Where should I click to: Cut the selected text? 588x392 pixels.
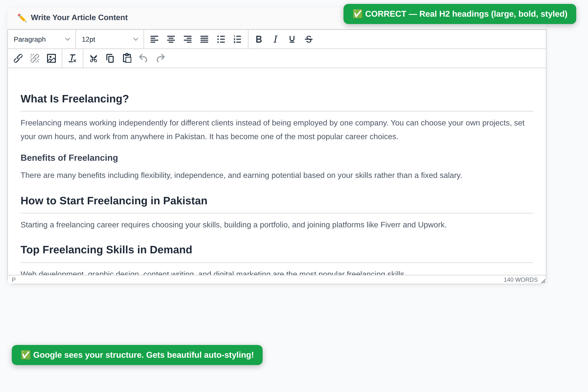(x=93, y=58)
